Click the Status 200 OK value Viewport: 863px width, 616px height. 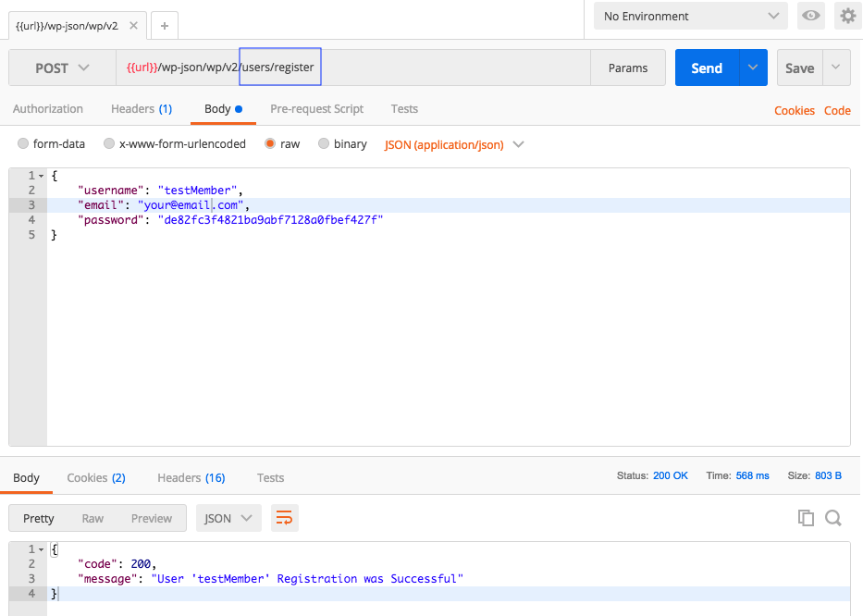coord(671,475)
